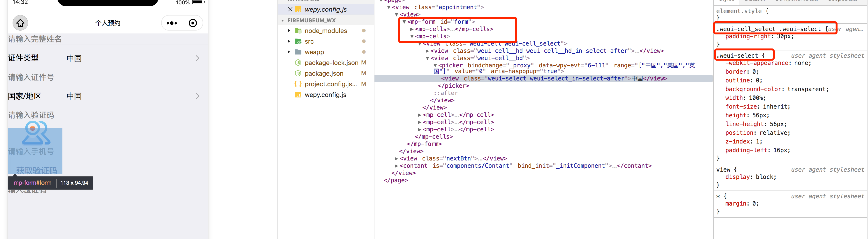Click the 个人预约 page title
The height and width of the screenshot is (239, 868).
(x=108, y=23)
